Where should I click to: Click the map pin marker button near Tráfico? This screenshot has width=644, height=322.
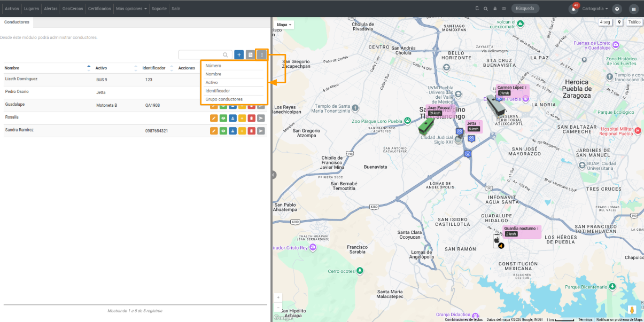[619, 22]
